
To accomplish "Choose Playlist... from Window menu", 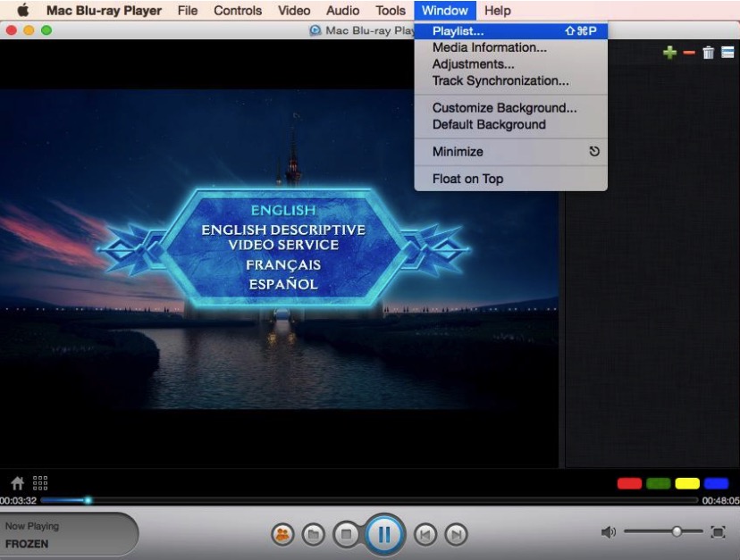I will 510,31.
